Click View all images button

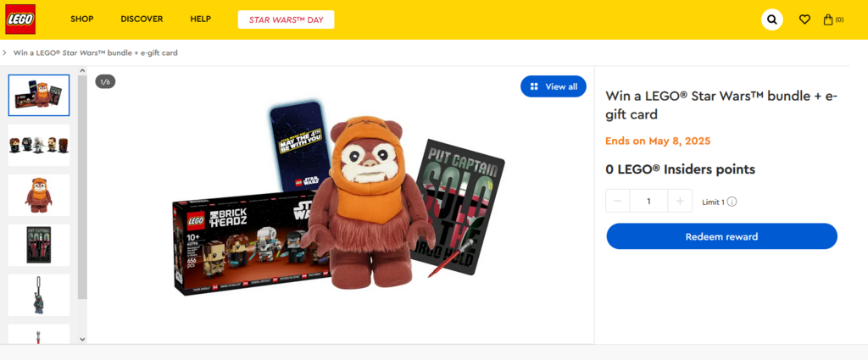554,86
